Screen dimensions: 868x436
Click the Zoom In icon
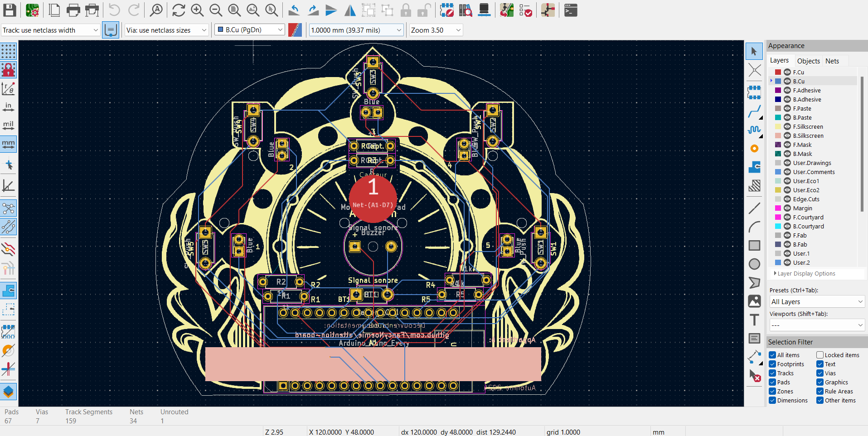coord(197,10)
